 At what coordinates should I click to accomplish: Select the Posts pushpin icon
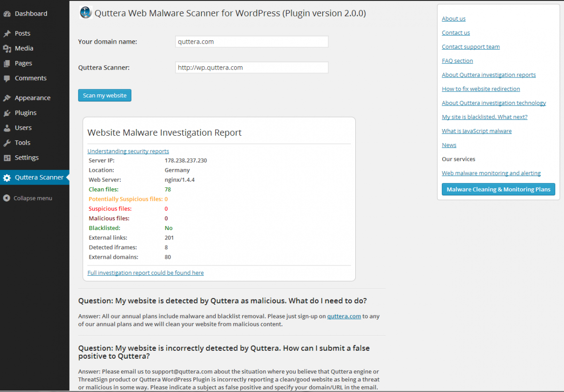[x=8, y=33]
